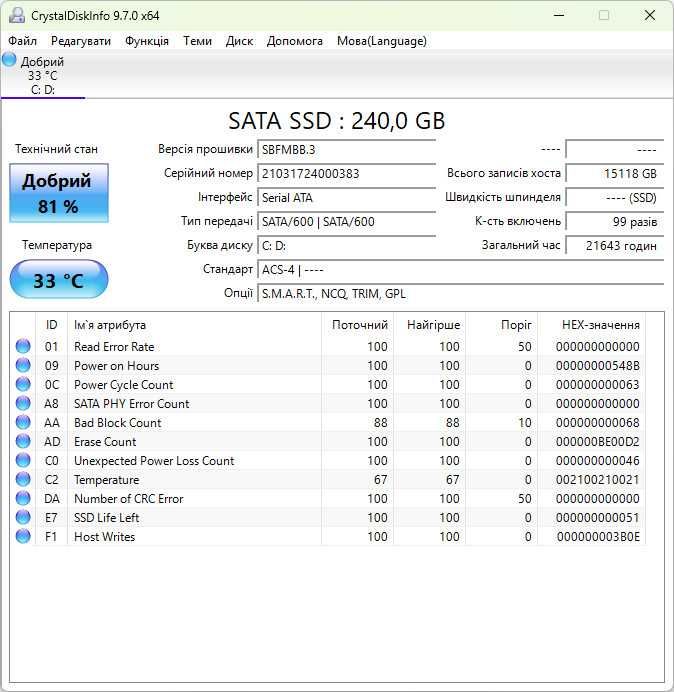
Task: Click status orb of Erase Count row
Action: pos(23,441)
